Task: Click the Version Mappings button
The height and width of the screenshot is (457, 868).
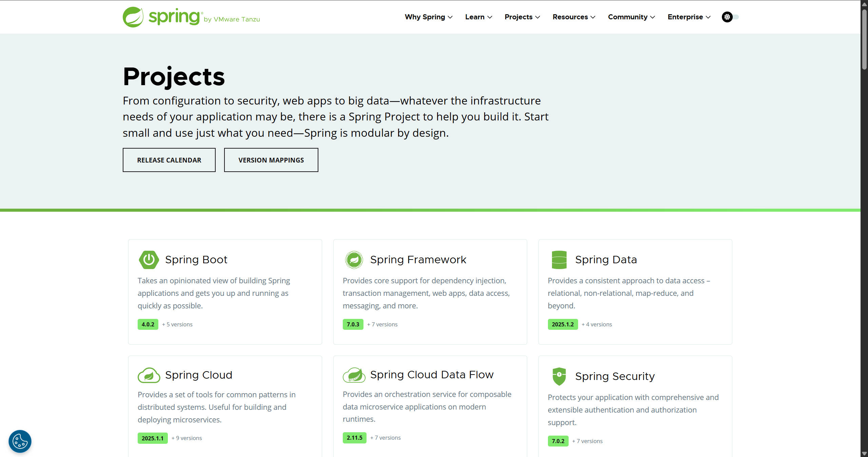Action: point(271,160)
